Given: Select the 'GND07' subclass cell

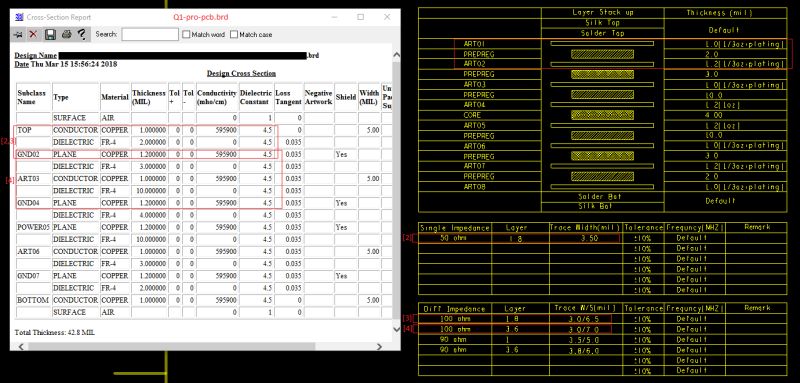Looking at the screenshot, I should (34, 276).
